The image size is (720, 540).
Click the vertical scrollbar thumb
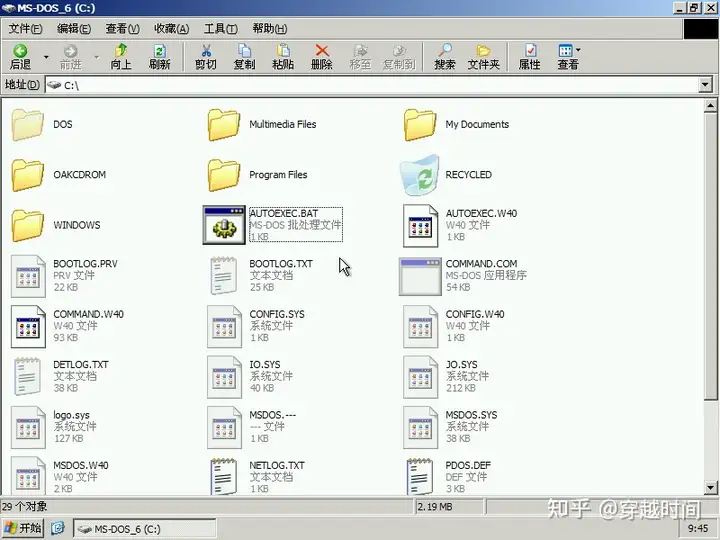click(x=710, y=256)
